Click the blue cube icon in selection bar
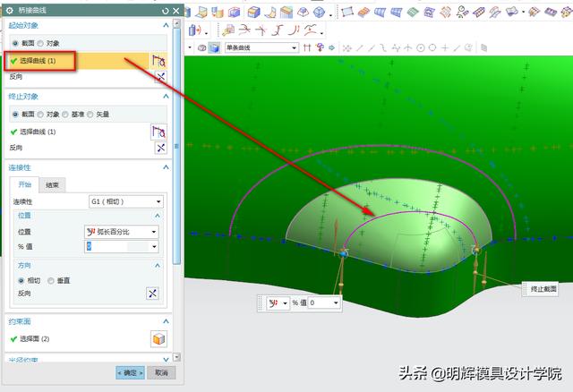 [x=214, y=47]
